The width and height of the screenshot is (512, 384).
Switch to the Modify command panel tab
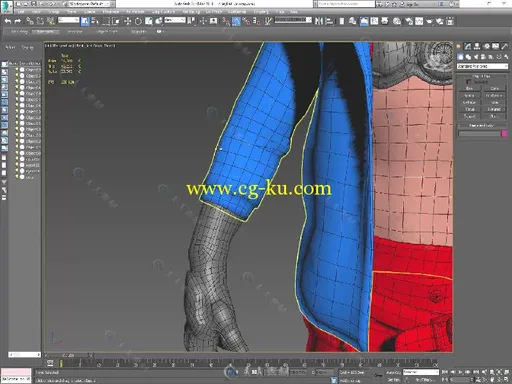468,46
